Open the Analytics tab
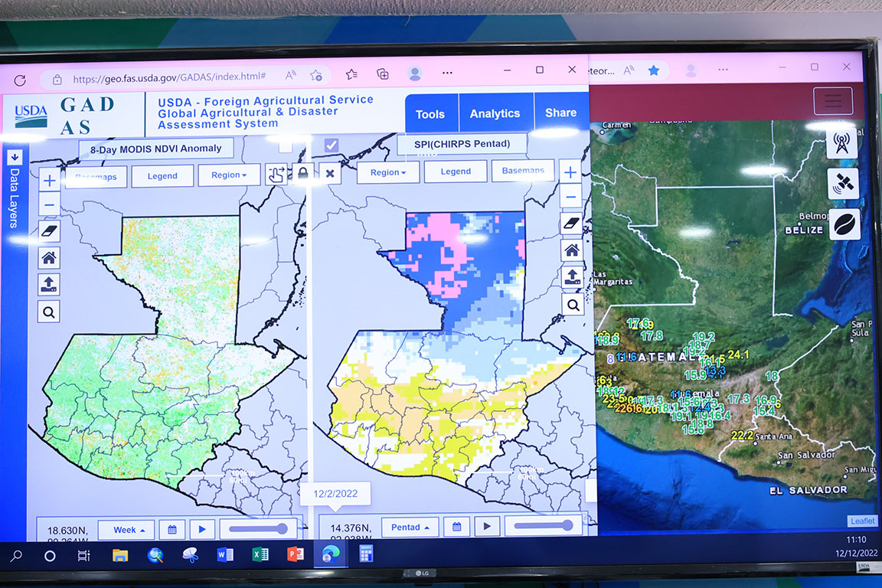Image resolution: width=882 pixels, height=588 pixels. pos(495,113)
